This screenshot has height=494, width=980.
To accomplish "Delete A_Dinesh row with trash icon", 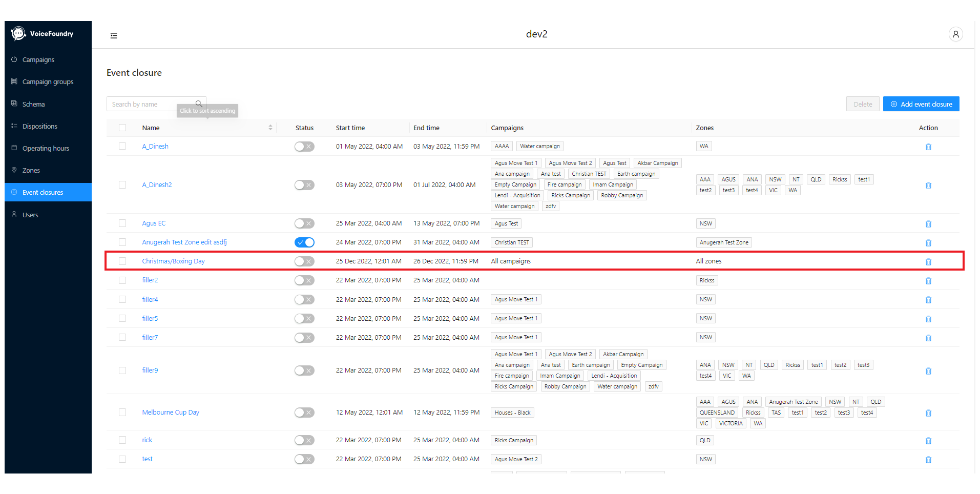I will tap(928, 147).
